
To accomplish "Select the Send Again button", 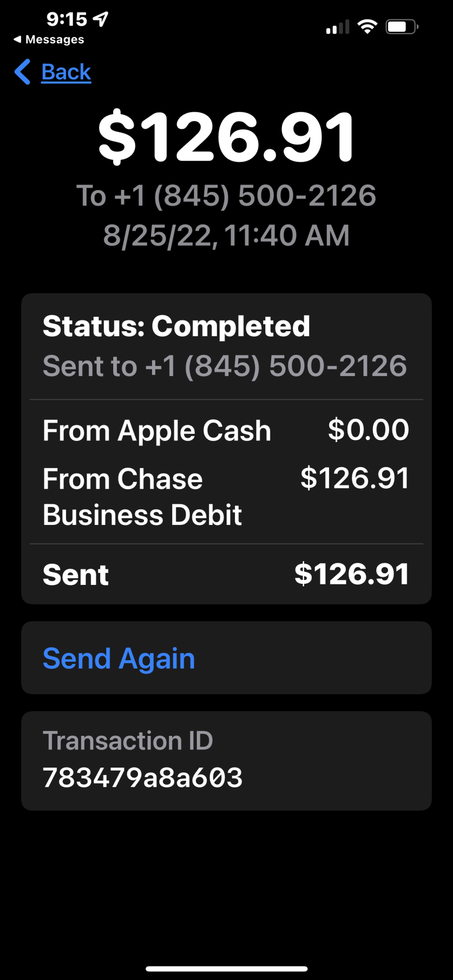I will tap(226, 658).
